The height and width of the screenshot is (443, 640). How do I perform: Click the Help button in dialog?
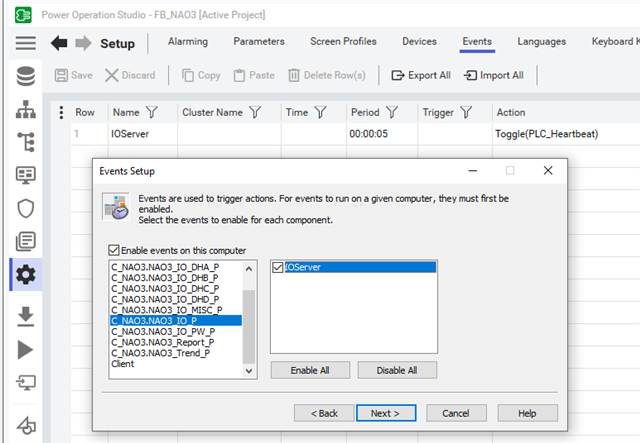click(527, 413)
